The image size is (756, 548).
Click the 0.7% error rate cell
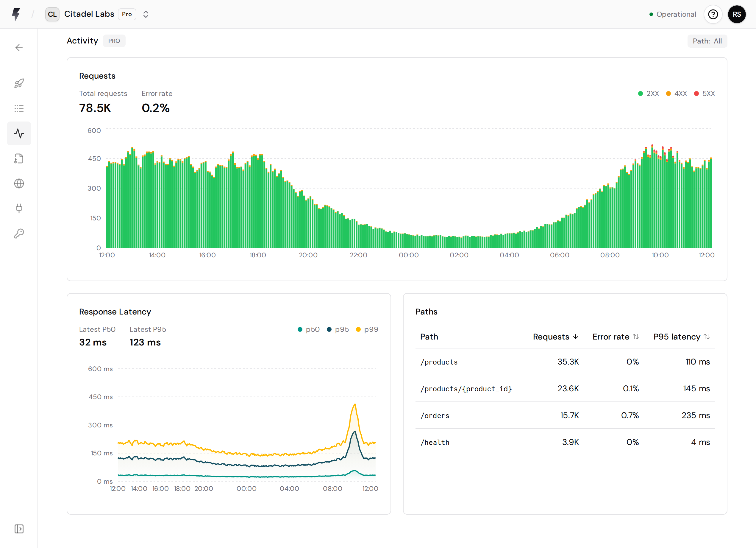pyautogui.click(x=630, y=415)
